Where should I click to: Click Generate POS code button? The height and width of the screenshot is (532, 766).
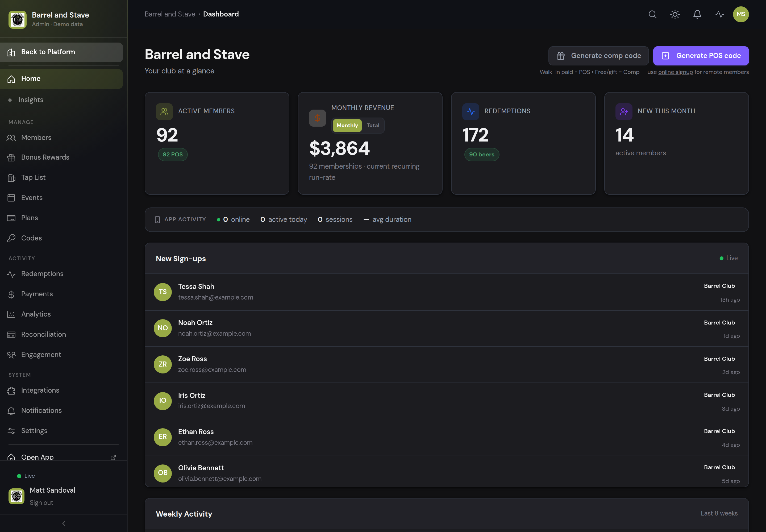click(x=701, y=56)
